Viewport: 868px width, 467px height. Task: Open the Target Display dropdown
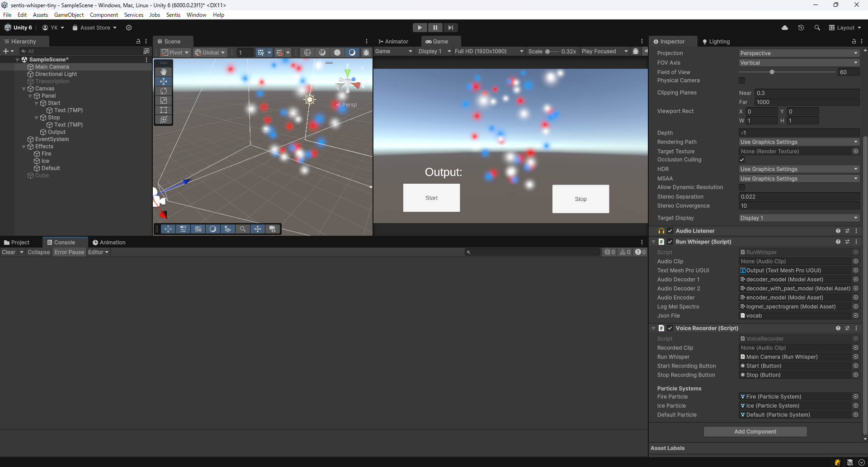(x=799, y=218)
